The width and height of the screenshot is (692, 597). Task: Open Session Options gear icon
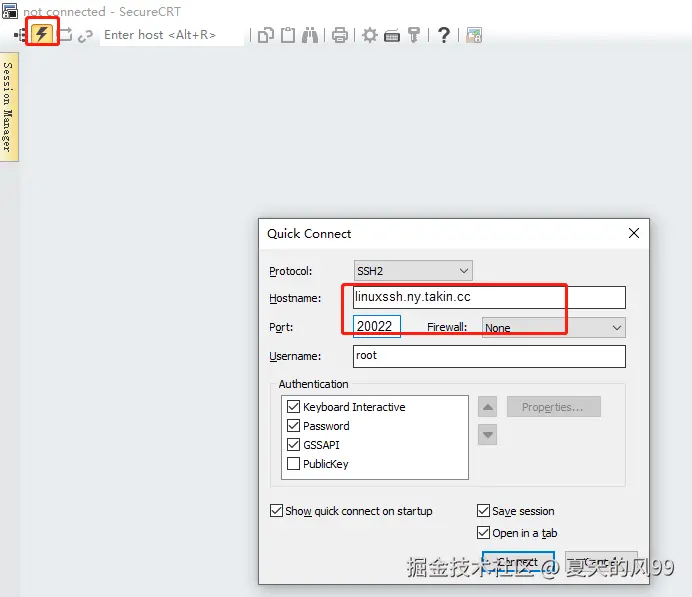[369, 35]
